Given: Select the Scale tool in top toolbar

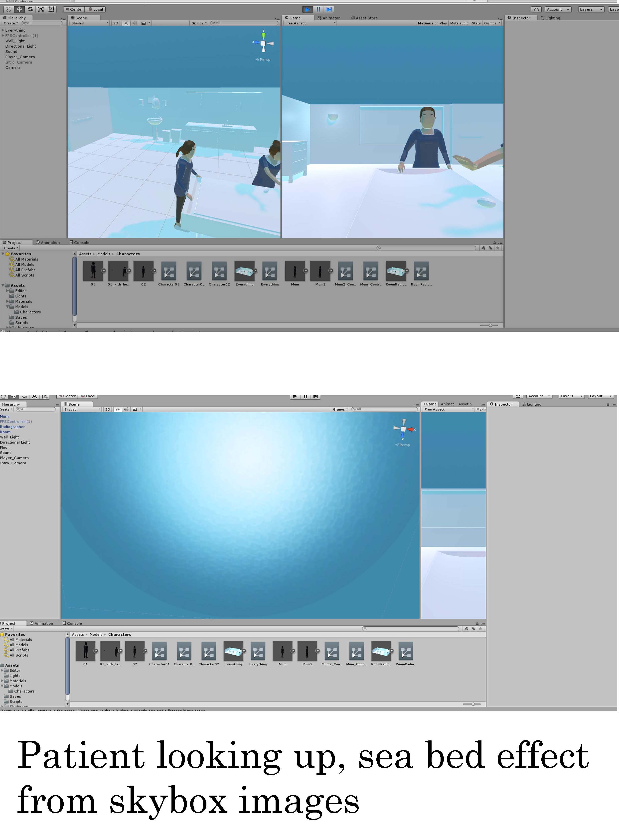Looking at the screenshot, I should click(40, 9).
